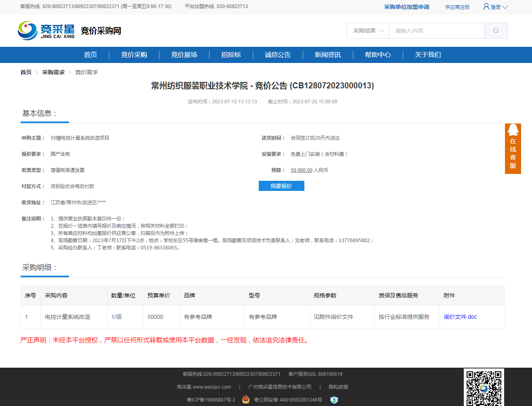Click the Jingcaixing logo in the header

pyautogui.click(x=46, y=31)
